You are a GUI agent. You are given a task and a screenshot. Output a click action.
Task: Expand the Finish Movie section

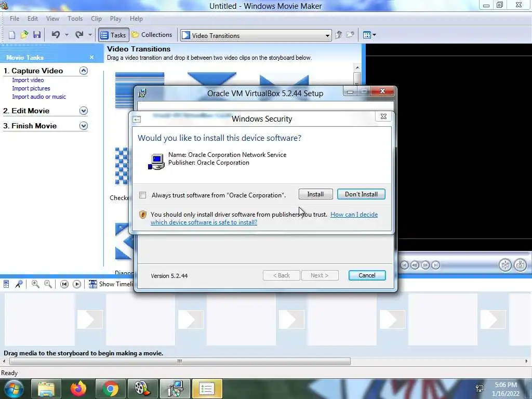point(84,126)
